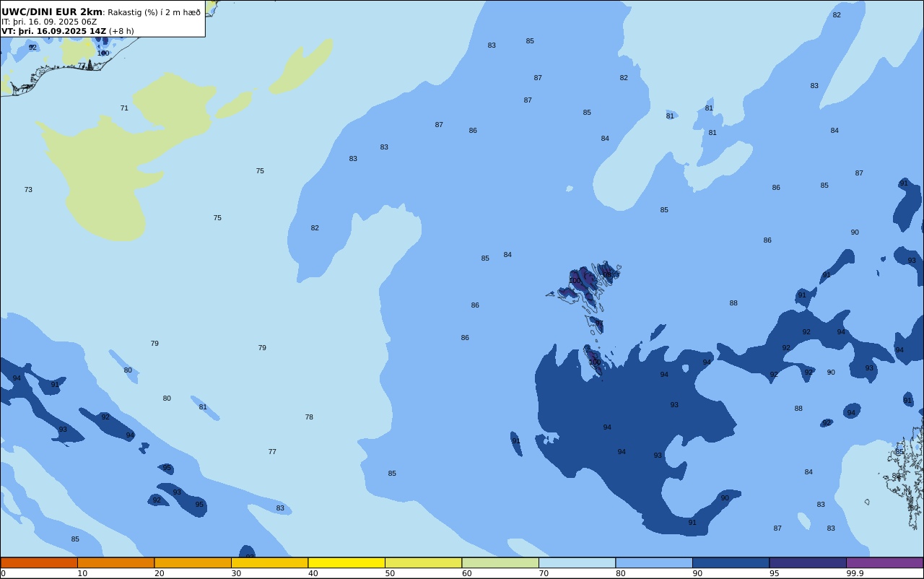This screenshot has width=924, height=579.
Task: Click the "UWC/DINI EUR 2km" title text
Action: [x=52, y=12]
